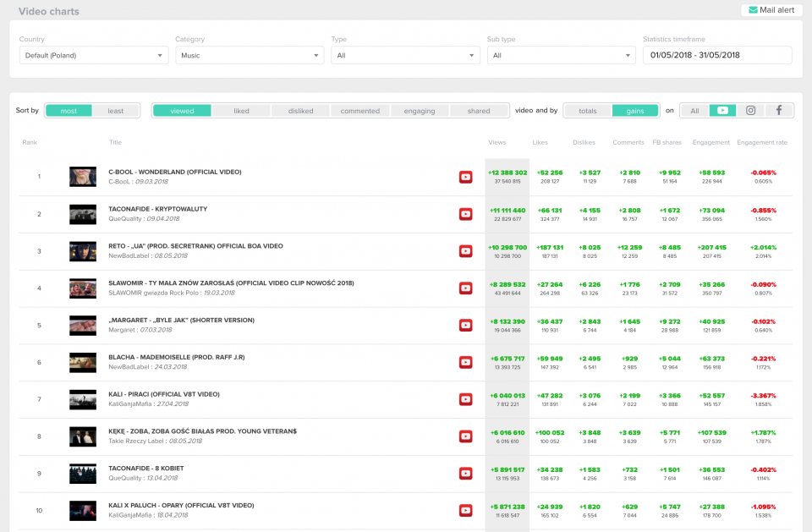Open the Country dropdown
This screenshot has height=532, width=812.
[x=94, y=56]
